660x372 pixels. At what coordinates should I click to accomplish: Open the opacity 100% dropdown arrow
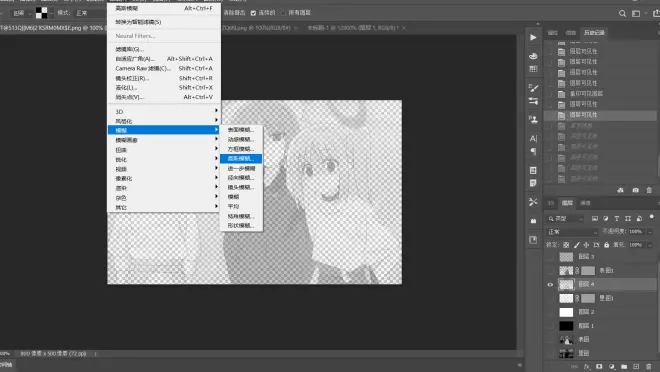pyautogui.click(x=650, y=232)
